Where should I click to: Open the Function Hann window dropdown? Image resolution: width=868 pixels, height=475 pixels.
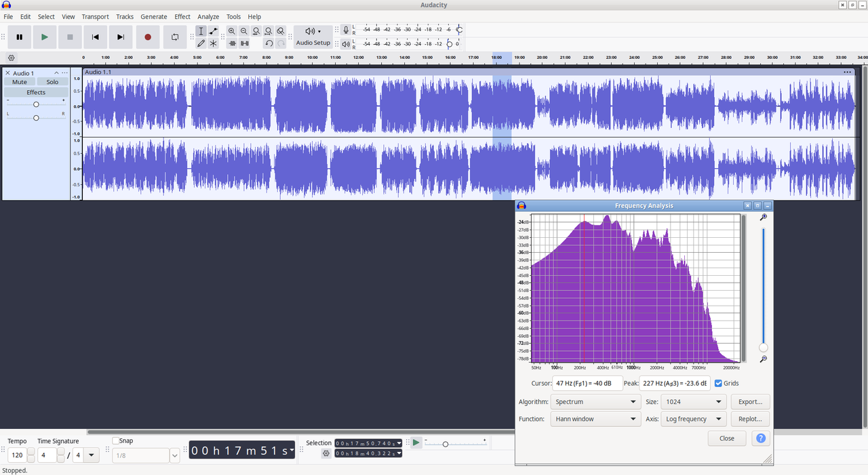tap(595, 419)
